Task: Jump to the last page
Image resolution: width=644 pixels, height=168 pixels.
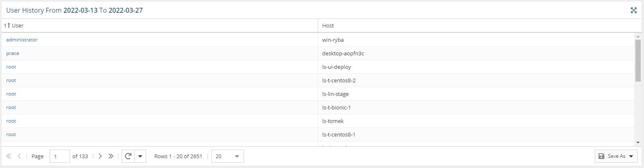Action: pyautogui.click(x=111, y=156)
